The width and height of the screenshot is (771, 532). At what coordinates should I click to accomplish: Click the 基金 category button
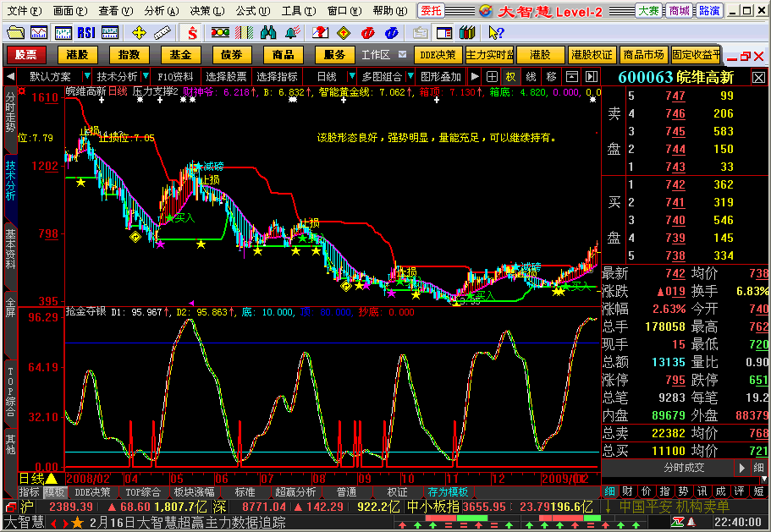click(x=180, y=55)
